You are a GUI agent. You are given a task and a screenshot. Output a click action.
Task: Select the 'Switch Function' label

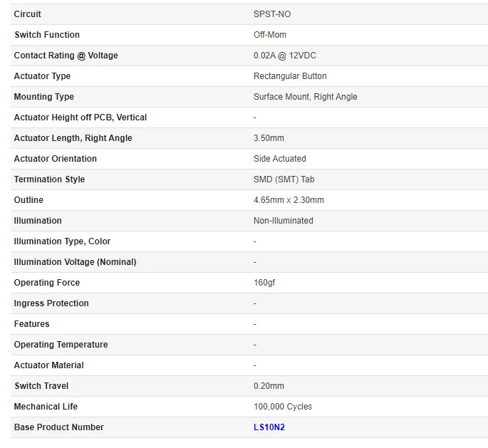click(x=47, y=34)
